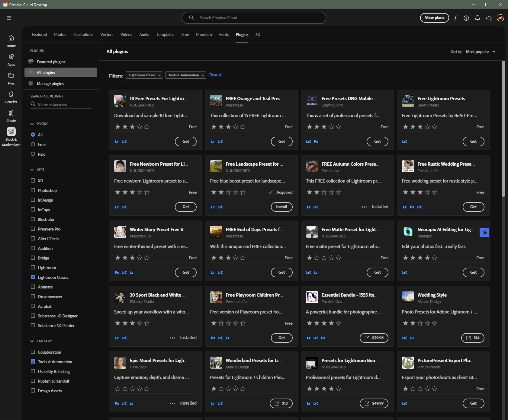Image resolution: width=508 pixels, height=420 pixels.
Task: Switch to the Featured tab
Action: [x=39, y=35]
